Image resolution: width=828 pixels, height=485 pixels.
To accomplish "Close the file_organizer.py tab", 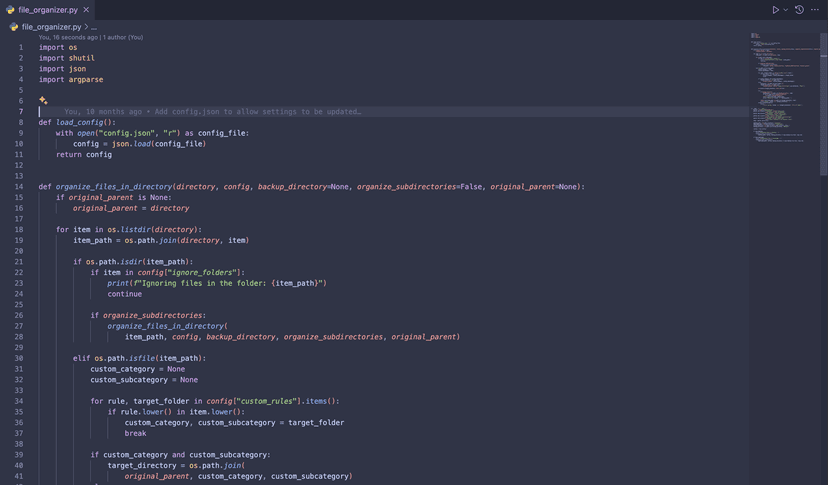I will 86,10.
